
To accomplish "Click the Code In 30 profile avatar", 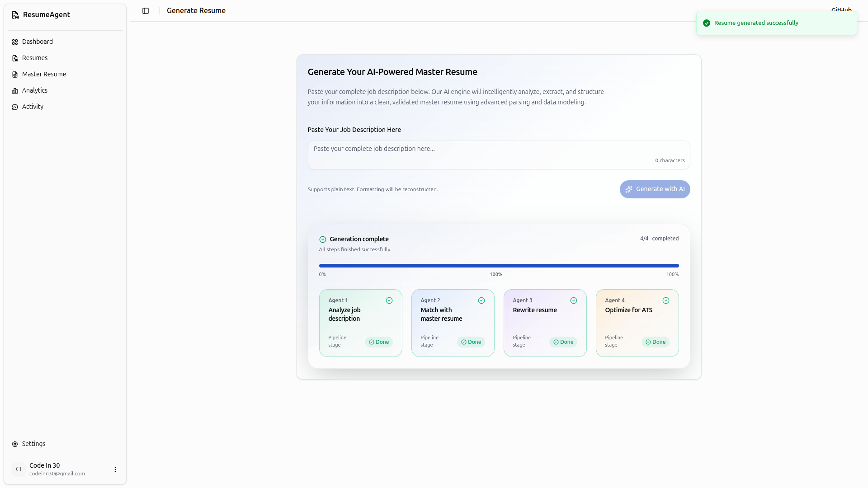I will (19, 469).
